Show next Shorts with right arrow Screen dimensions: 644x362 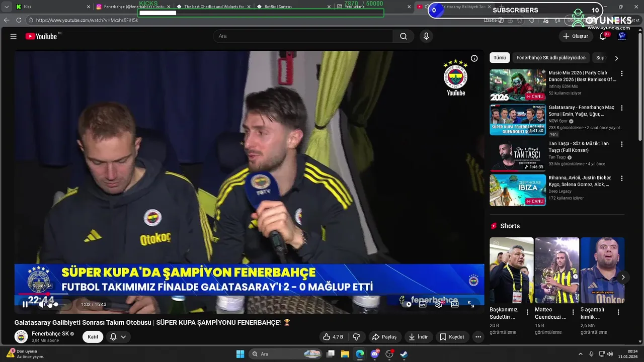(623, 277)
